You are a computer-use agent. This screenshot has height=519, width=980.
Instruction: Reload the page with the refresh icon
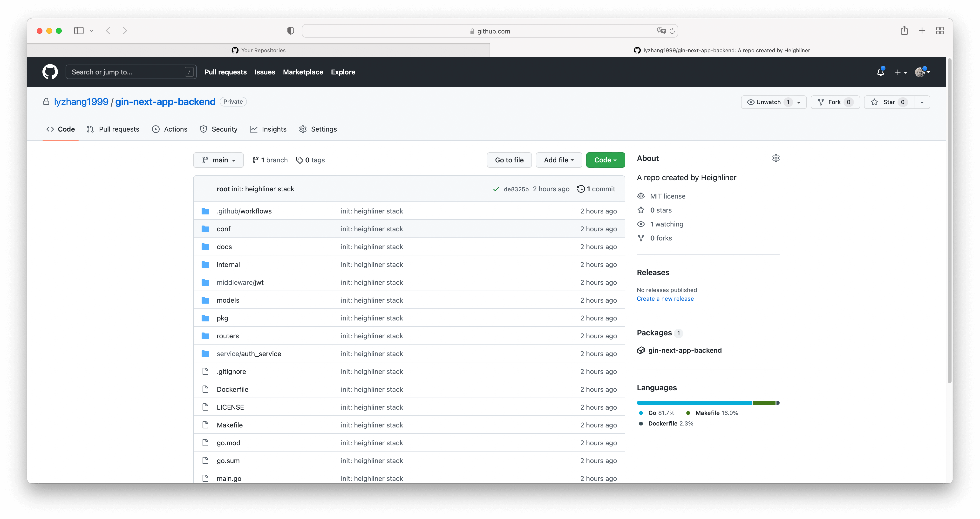[x=672, y=31]
